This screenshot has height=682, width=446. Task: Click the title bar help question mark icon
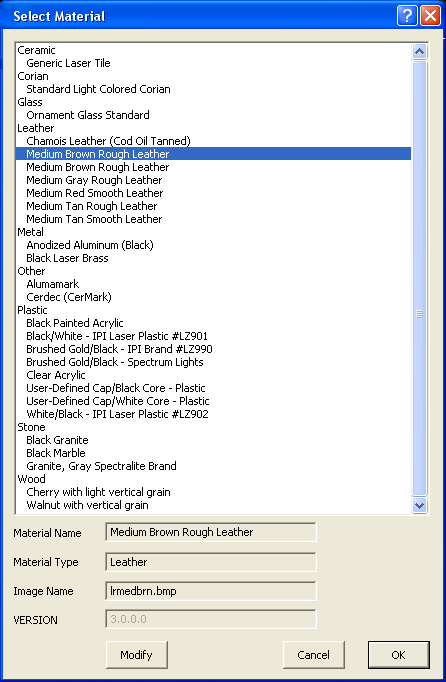click(x=407, y=16)
